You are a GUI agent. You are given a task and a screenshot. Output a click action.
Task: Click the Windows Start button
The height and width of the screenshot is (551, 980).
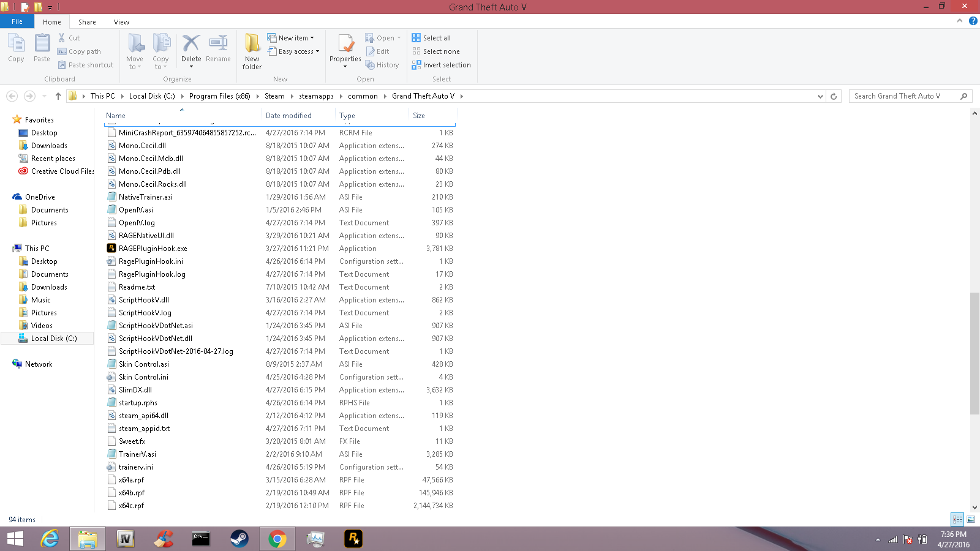pyautogui.click(x=15, y=539)
